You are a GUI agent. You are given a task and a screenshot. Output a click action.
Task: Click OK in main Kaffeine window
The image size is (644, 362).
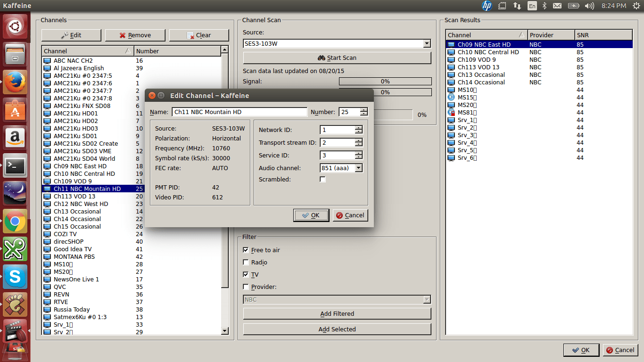coord(581,350)
